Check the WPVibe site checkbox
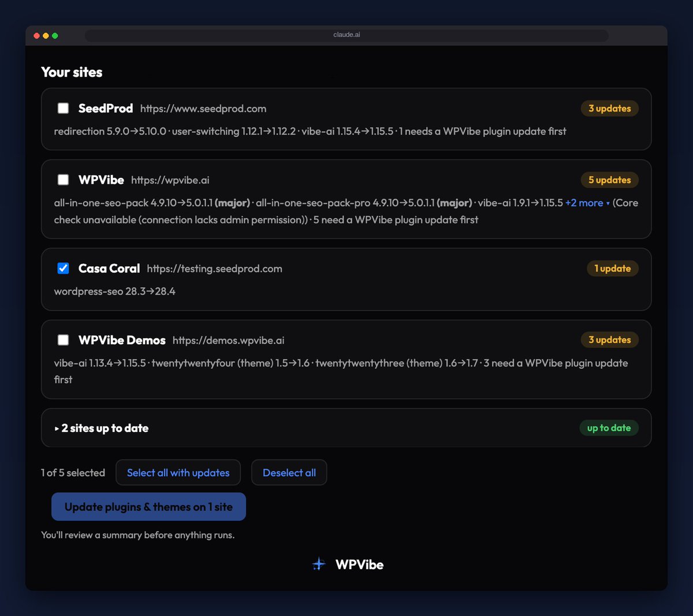 [x=64, y=180]
